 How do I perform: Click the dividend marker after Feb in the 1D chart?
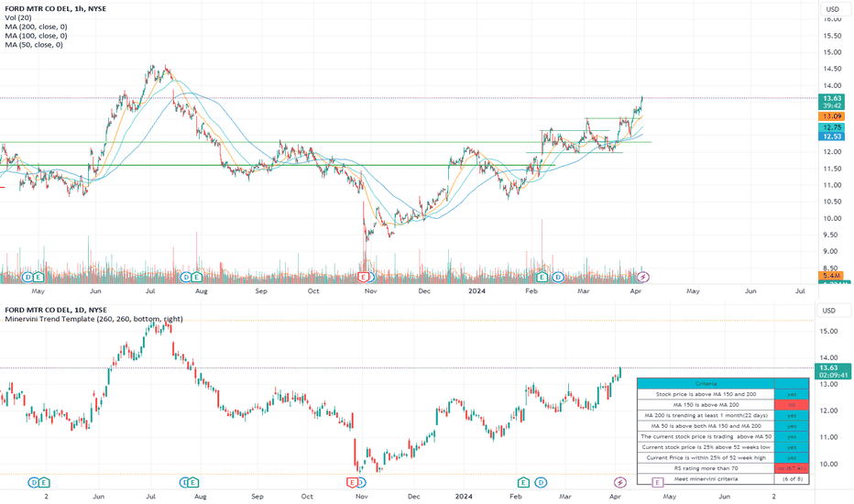541,482
